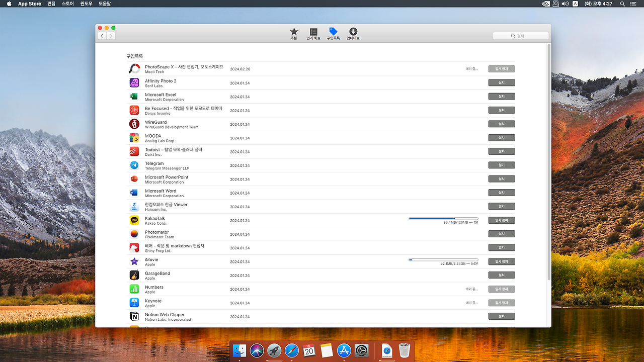Screen dimensions: 644x362
Task: Install GarageBand
Action: pos(502,275)
